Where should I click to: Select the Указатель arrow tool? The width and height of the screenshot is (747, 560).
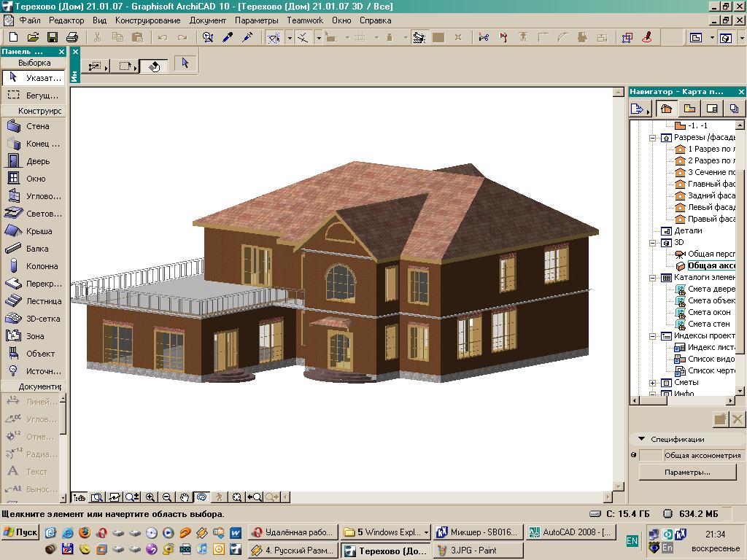click(x=32, y=77)
